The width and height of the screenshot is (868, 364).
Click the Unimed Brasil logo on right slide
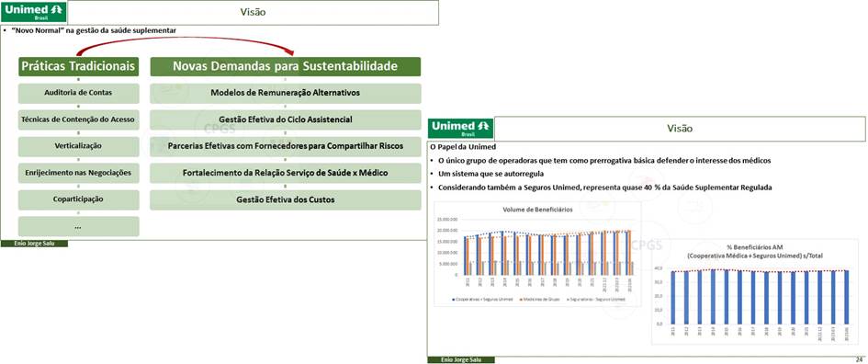(460, 128)
